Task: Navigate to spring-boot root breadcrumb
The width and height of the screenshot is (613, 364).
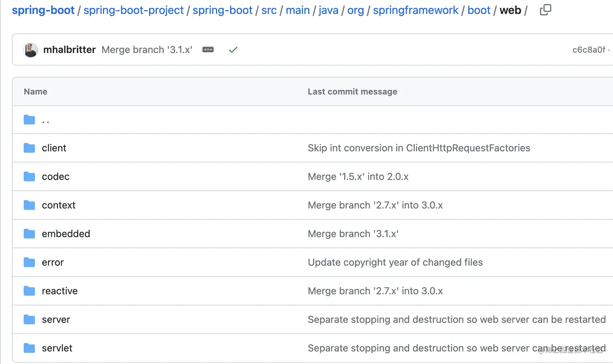Action: pyautogui.click(x=43, y=10)
